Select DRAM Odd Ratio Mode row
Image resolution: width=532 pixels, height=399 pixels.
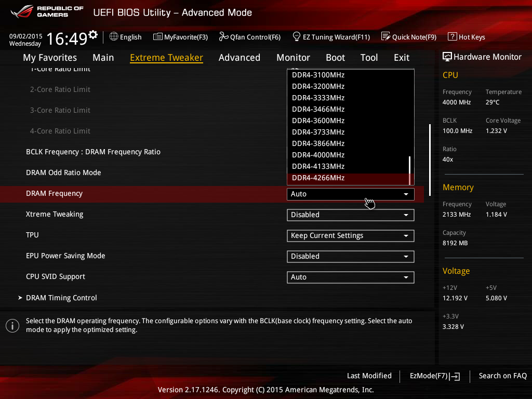[x=63, y=172]
